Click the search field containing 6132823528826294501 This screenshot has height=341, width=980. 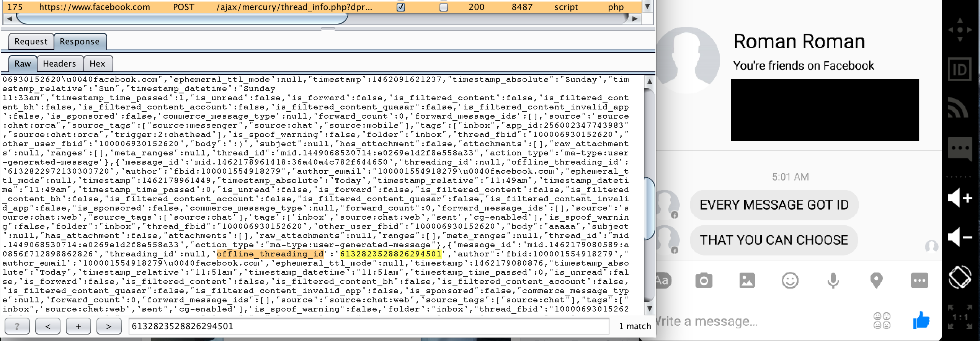pyautogui.click(x=369, y=326)
